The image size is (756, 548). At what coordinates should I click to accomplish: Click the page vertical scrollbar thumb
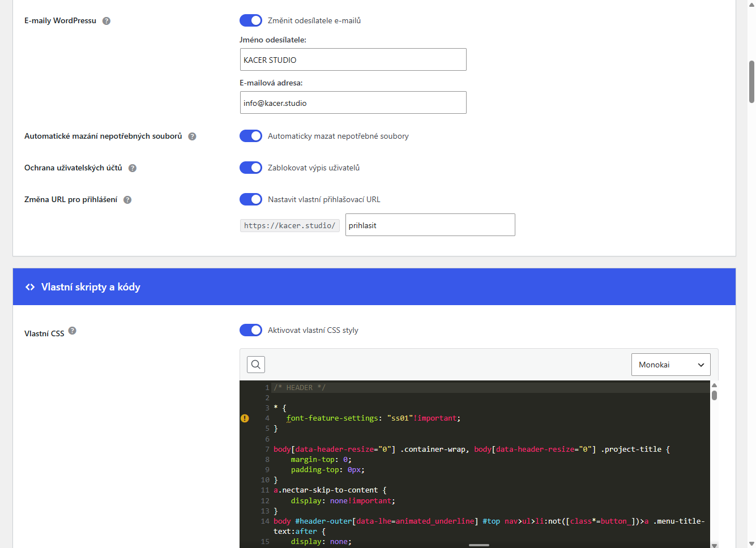(x=751, y=82)
